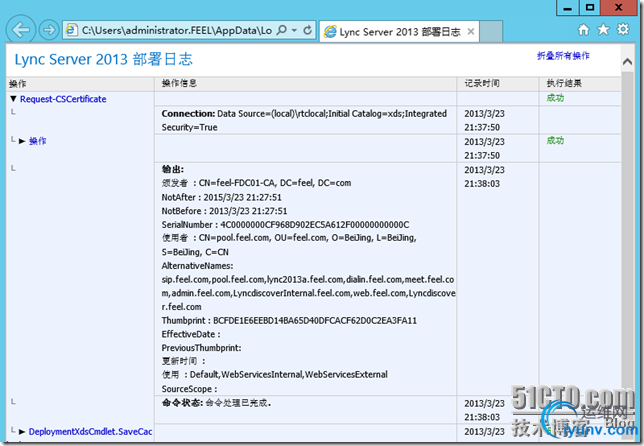Screen dimensions: 644x446
Task: Refresh the page with the reload icon
Action: point(308,30)
